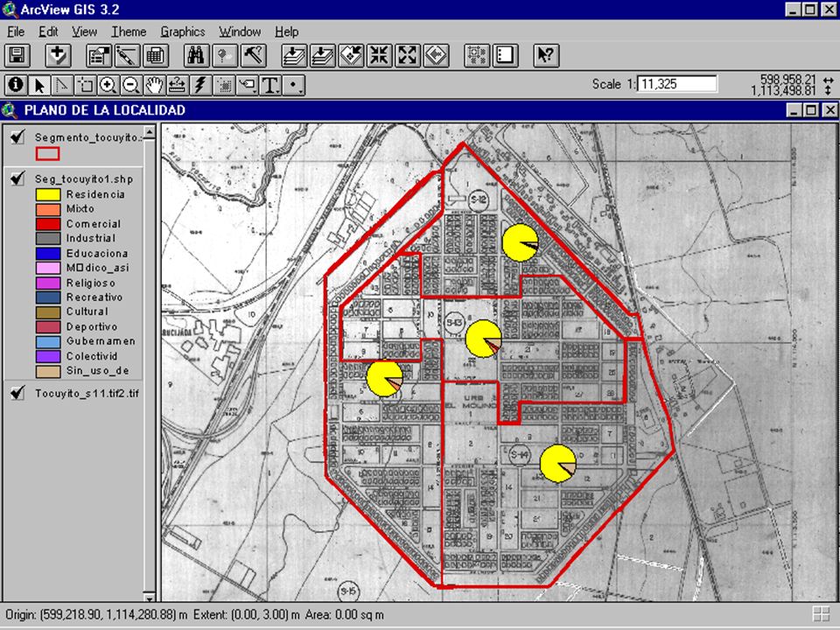Click the fixed Zoom In arrows button
840x630 pixels.
coord(380,56)
